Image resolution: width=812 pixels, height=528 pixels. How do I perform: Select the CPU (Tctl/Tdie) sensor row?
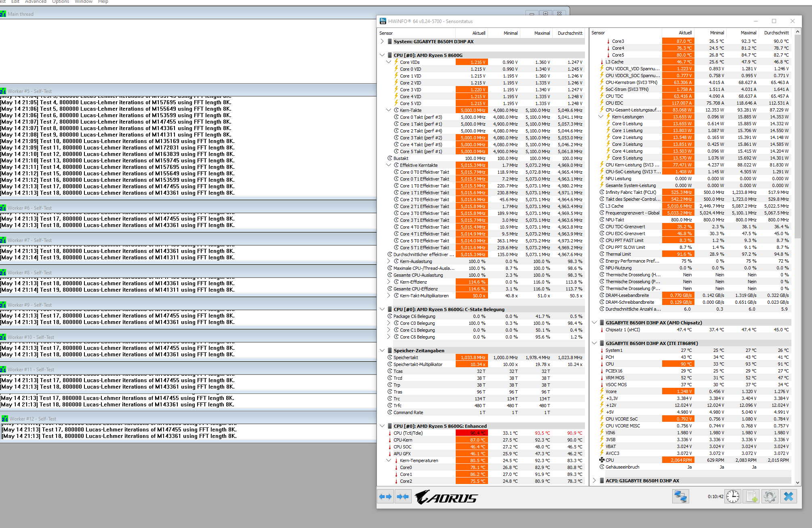408,433
